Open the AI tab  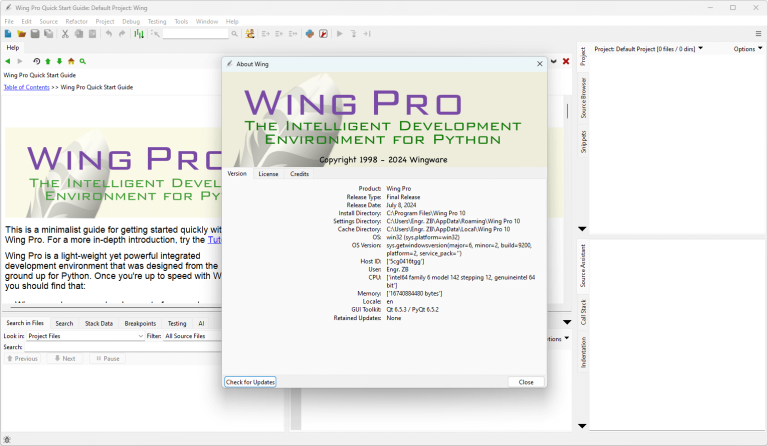pyautogui.click(x=201, y=324)
